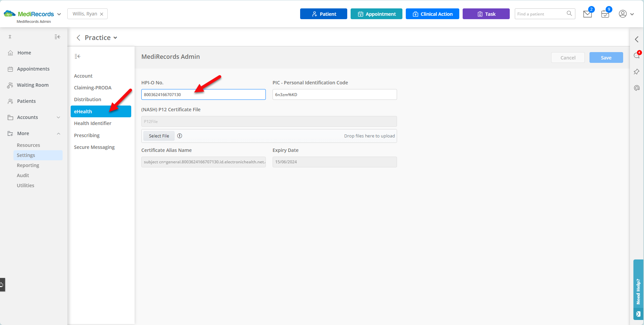Expand the right side panel chevron
The image size is (644, 325).
click(x=637, y=39)
